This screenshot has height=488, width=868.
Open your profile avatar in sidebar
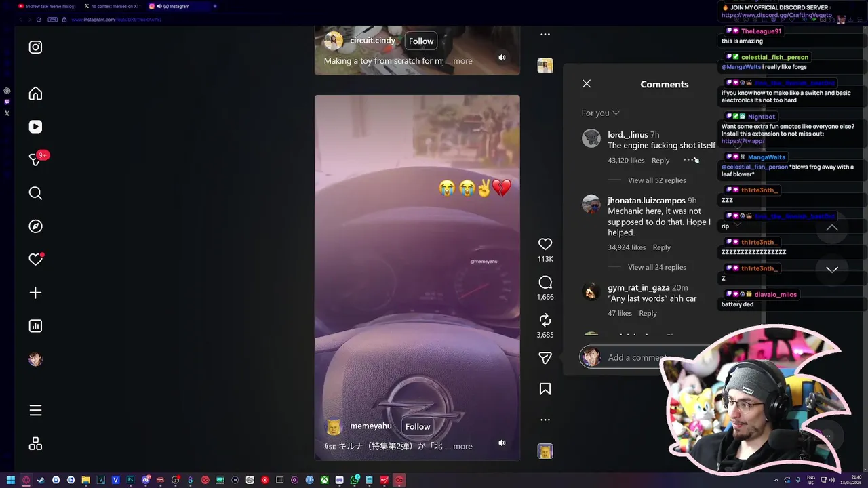(35, 359)
